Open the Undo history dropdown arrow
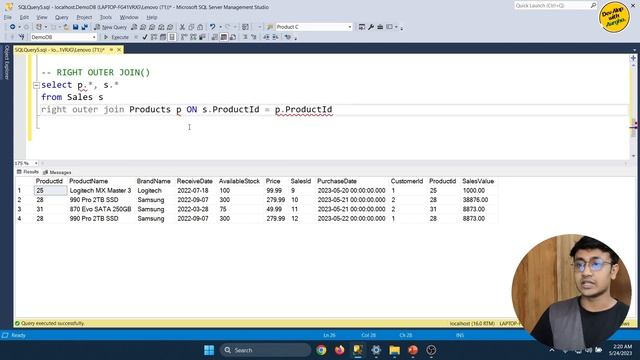Viewport: 640px width, 360px height. [220, 27]
